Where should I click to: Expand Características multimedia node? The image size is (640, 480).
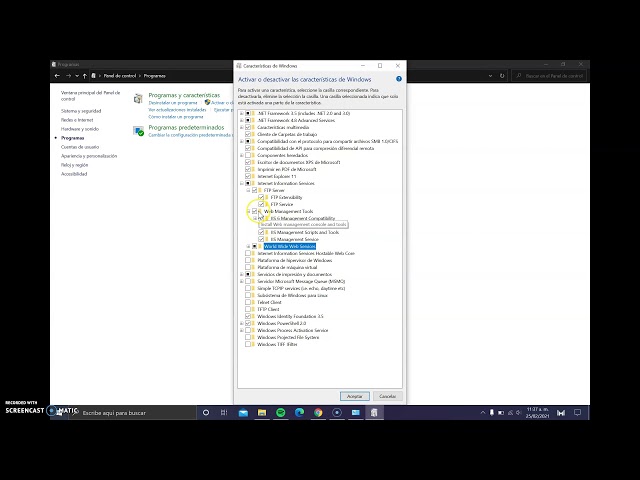point(241,127)
